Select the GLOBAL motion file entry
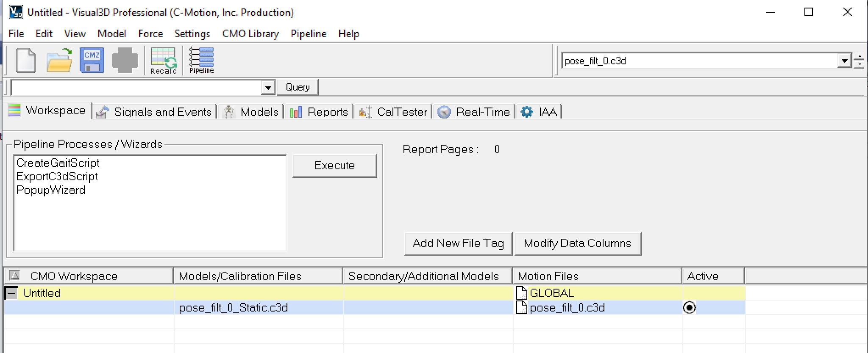868x353 pixels. click(551, 293)
